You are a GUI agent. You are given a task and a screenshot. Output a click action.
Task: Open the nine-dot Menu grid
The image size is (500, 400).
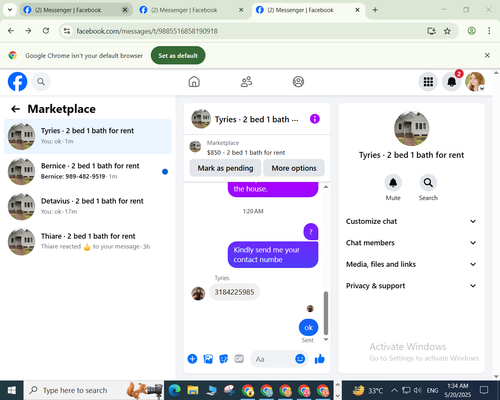pyautogui.click(x=428, y=82)
